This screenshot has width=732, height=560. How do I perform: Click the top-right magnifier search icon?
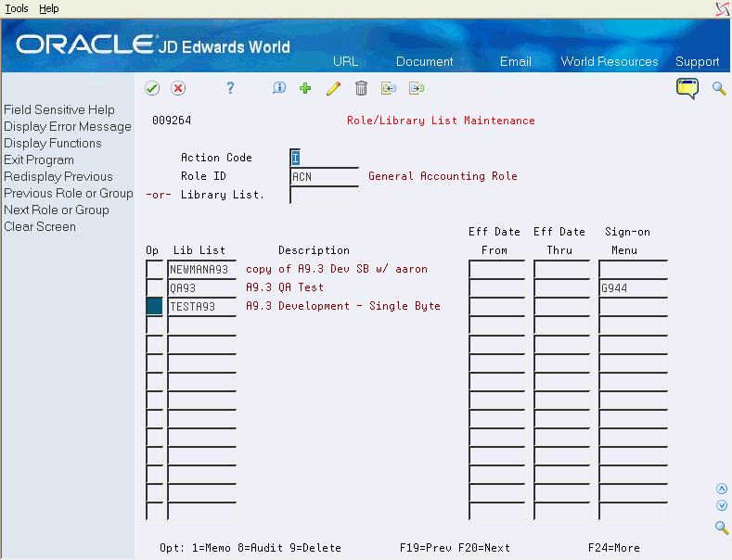[719, 88]
